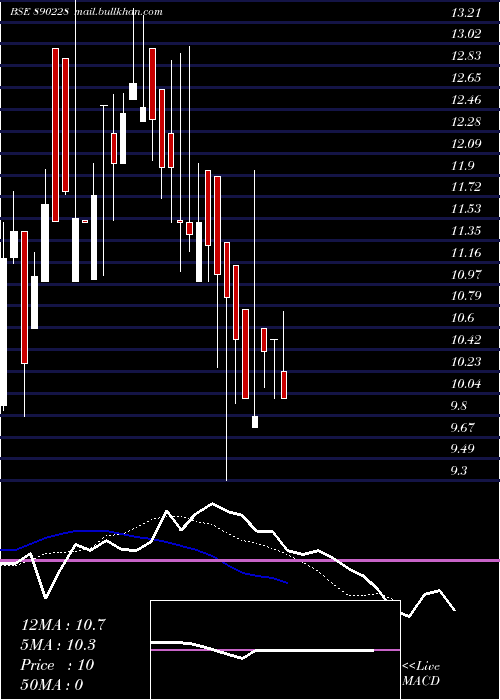
Task: Click the 10.97 price axis label
Action: (466, 275)
